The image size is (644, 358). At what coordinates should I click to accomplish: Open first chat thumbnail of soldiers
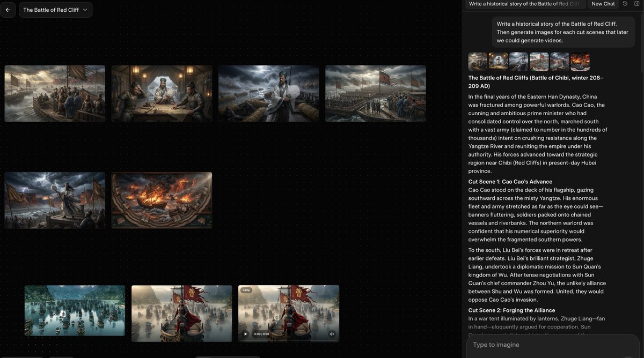pyautogui.click(x=478, y=62)
